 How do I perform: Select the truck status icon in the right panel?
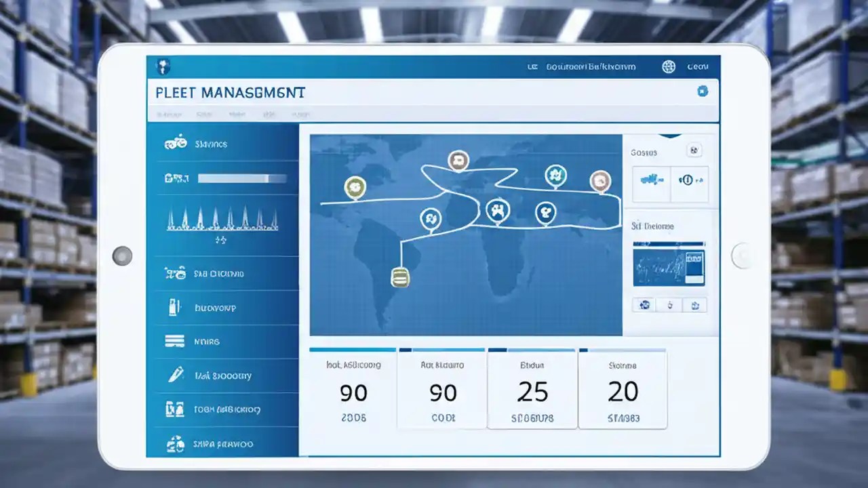(x=651, y=181)
